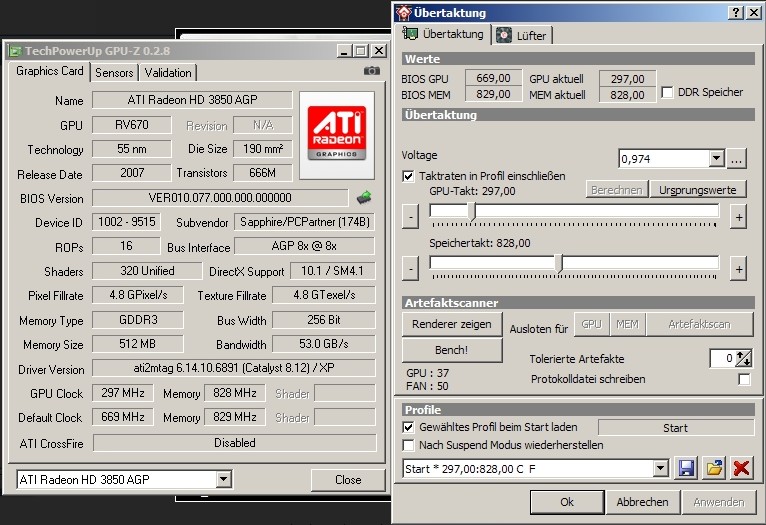The image size is (766, 525).
Task: Click the Berechnen button
Action: click(617, 190)
